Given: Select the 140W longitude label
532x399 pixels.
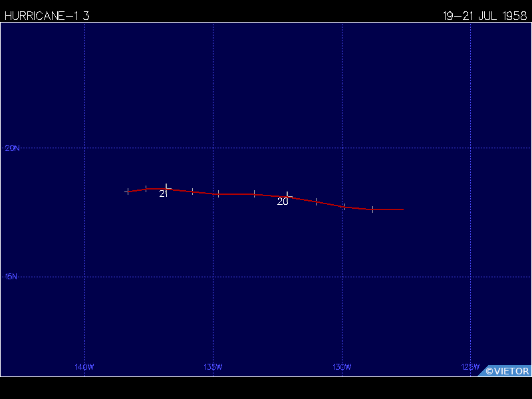Looking at the screenshot, I should pyautogui.click(x=84, y=367).
